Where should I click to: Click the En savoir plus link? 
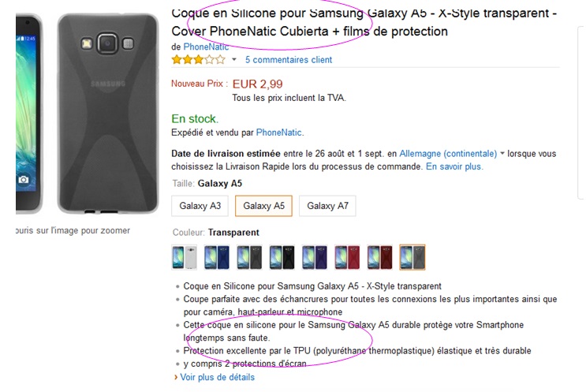[454, 166]
